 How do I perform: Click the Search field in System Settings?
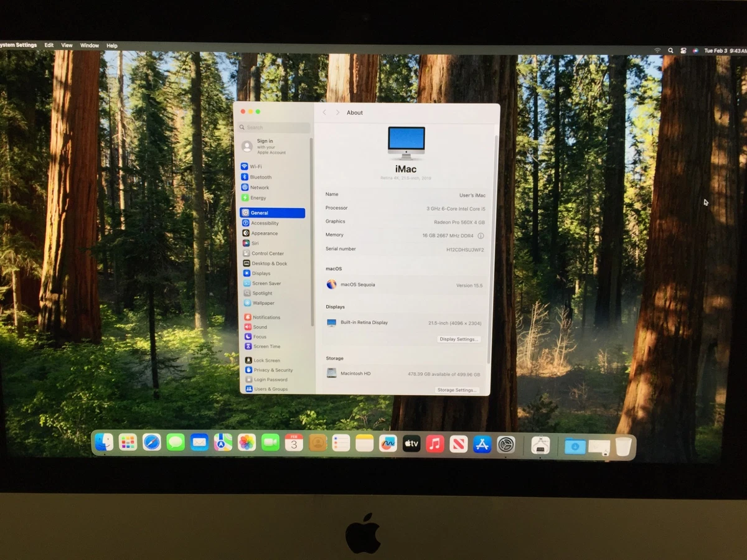[273, 127]
